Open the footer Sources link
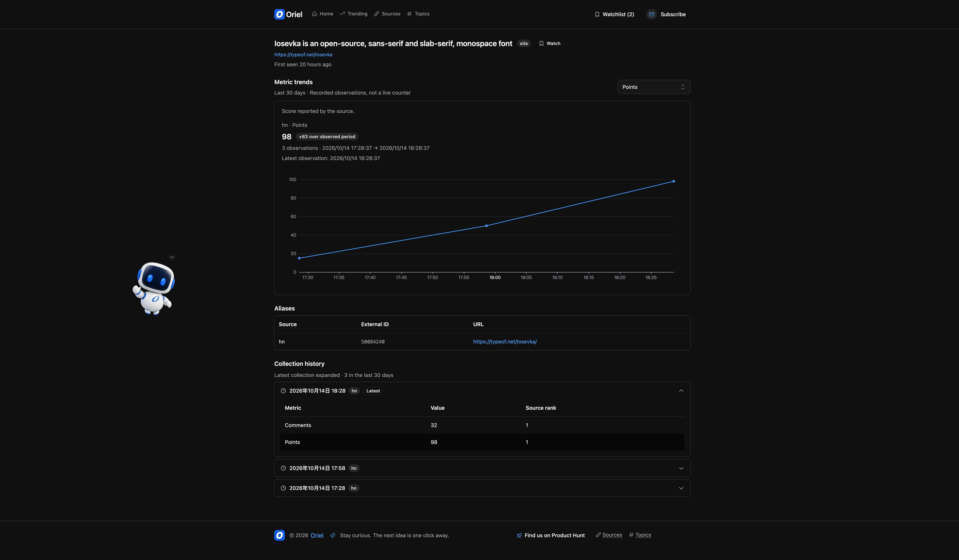 click(x=609, y=535)
